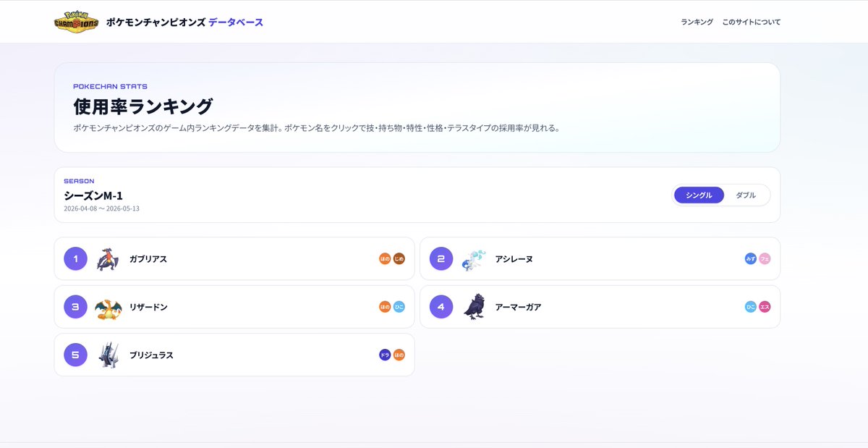The height and width of the screenshot is (448, 868).
Task: Click ガブリアス's brown じめ type badge
Action: click(x=399, y=258)
